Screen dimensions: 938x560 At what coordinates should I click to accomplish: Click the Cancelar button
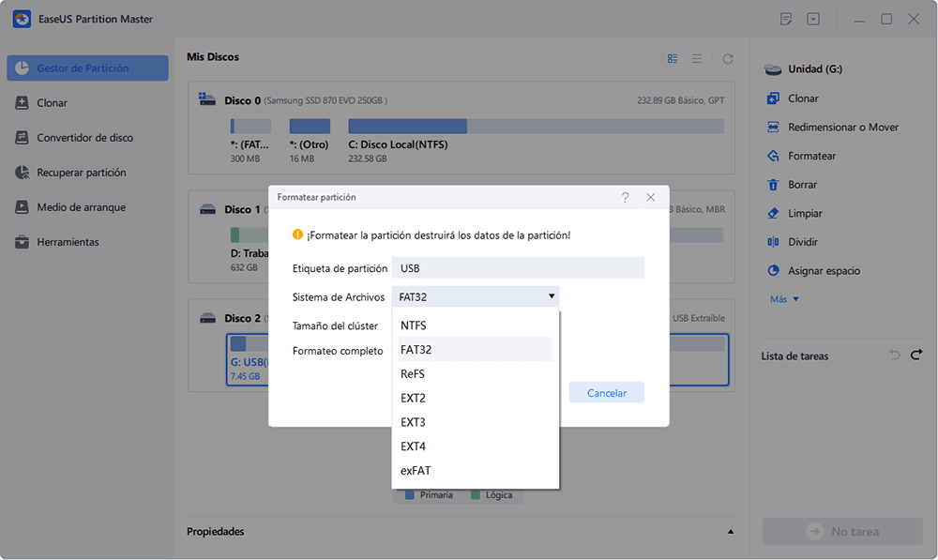click(607, 393)
